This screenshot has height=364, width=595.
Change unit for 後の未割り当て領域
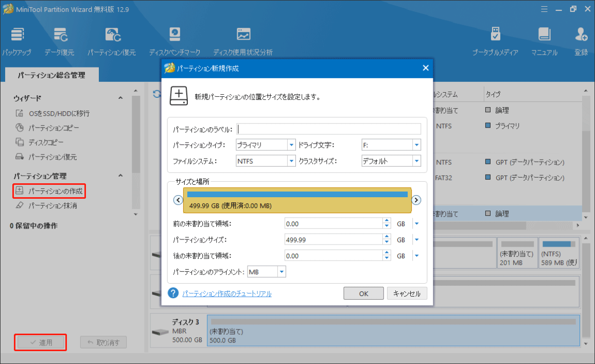(416, 255)
